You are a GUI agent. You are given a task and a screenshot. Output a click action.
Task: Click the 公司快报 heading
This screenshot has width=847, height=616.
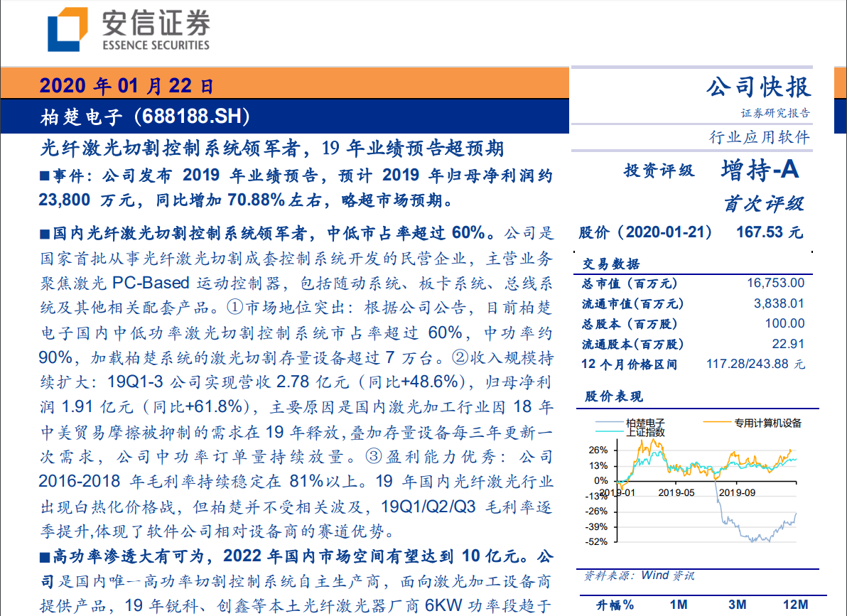(x=757, y=87)
